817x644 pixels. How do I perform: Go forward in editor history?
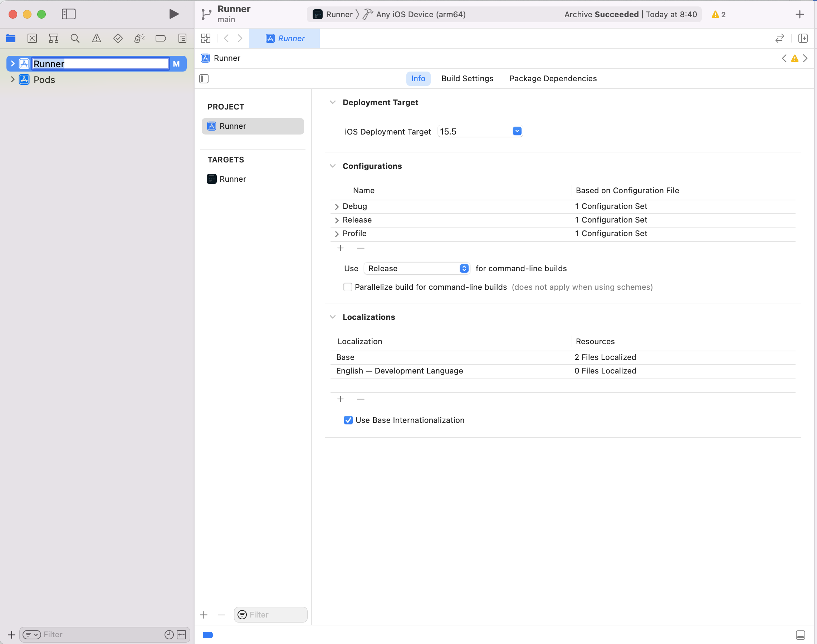240,38
